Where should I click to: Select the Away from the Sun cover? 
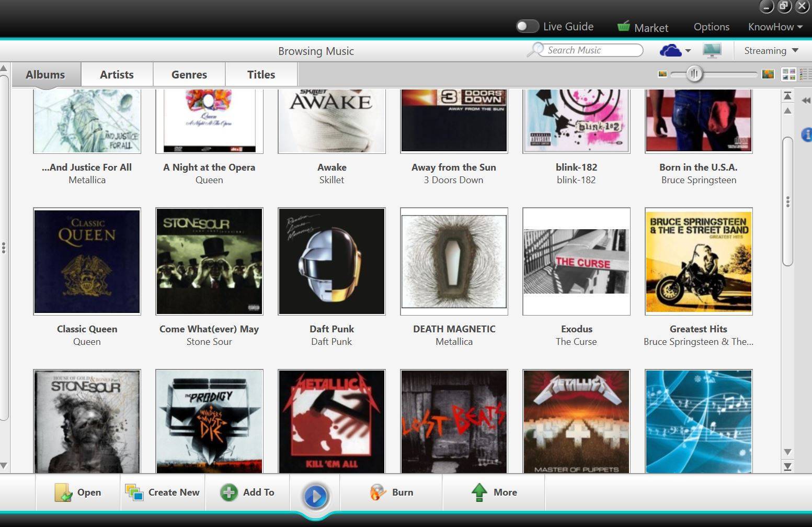(x=454, y=120)
